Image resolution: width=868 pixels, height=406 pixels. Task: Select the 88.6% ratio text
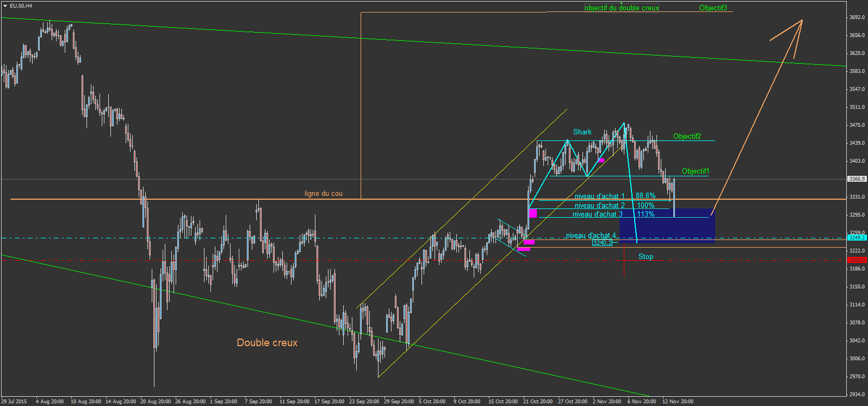646,196
